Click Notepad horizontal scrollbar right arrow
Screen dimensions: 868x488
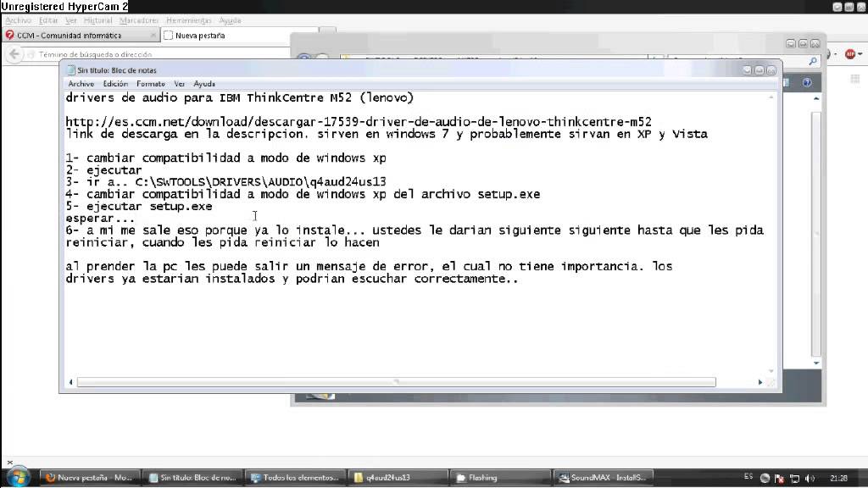tap(760, 382)
